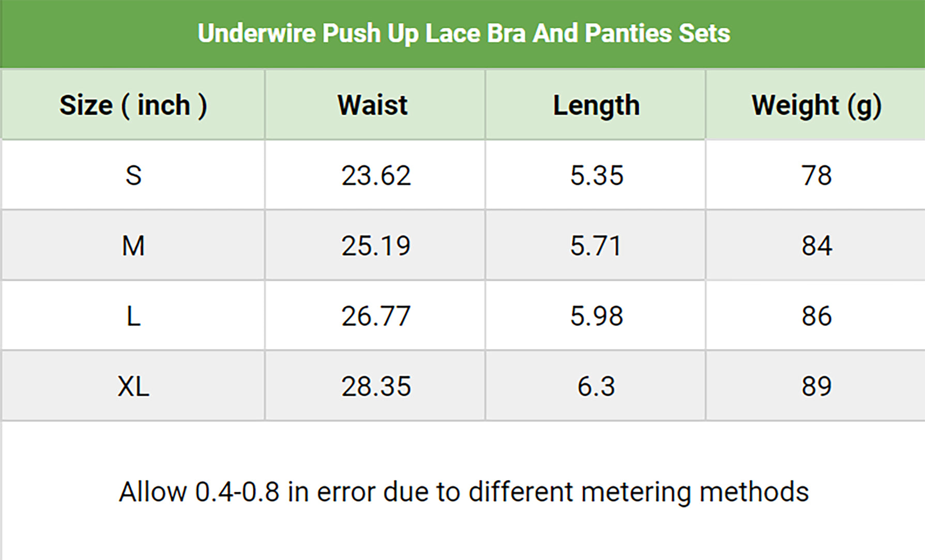Select waist value 25.19
925x560 pixels.
click(x=376, y=245)
